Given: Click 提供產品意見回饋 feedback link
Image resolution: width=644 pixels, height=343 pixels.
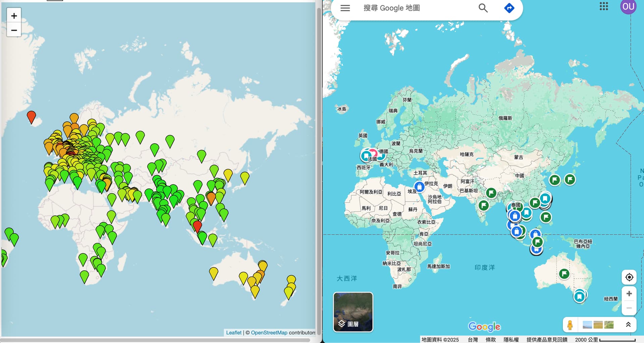Looking at the screenshot, I should tap(547, 340).
